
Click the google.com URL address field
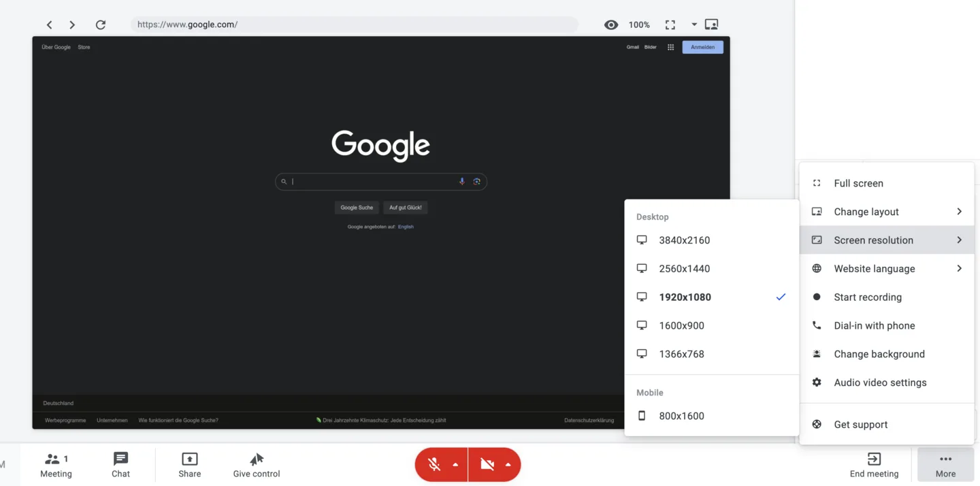tap(354, 25)
